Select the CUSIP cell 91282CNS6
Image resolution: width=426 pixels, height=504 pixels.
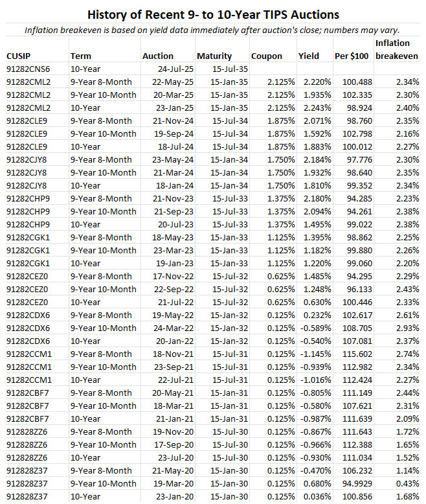[28, 69]
